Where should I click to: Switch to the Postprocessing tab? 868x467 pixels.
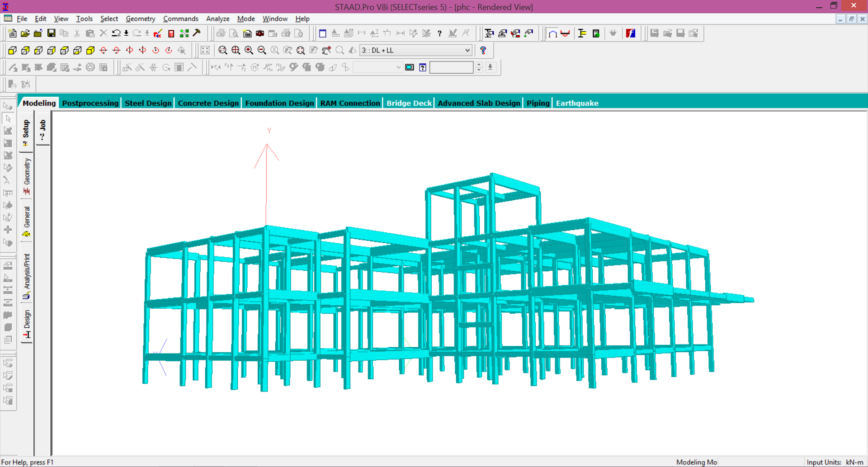[90, 103]
